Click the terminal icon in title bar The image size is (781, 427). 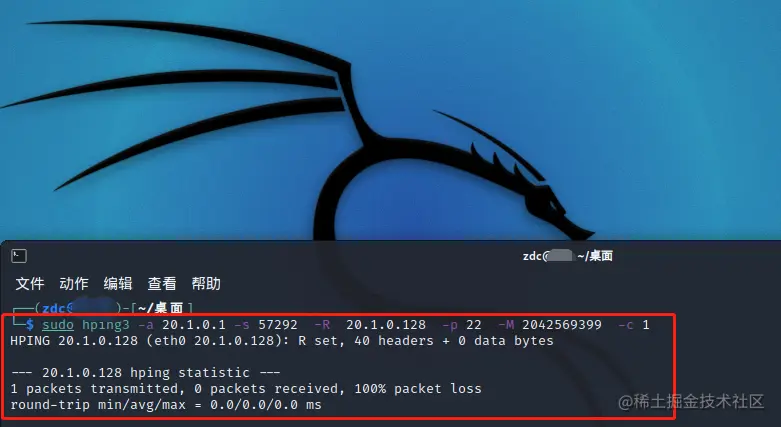19,256
